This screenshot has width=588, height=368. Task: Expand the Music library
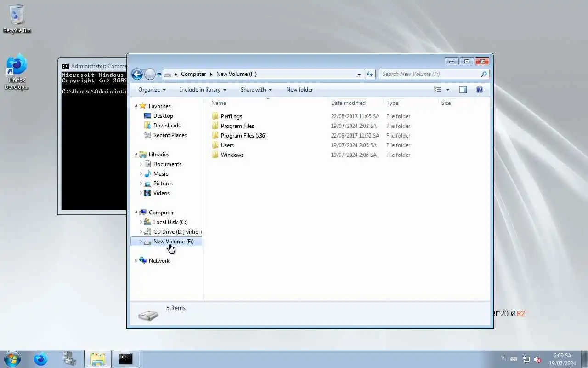pyautogui.click(x=141, y=174)
